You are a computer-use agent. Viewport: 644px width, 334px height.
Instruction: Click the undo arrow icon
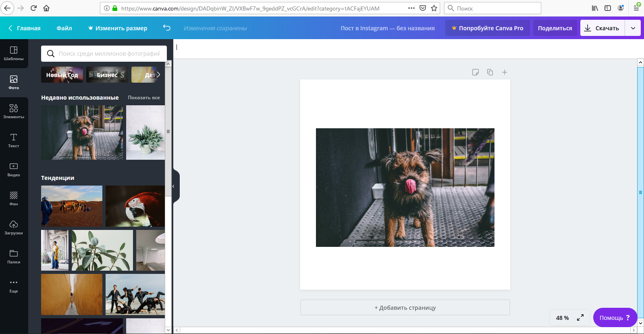[167, 28]
